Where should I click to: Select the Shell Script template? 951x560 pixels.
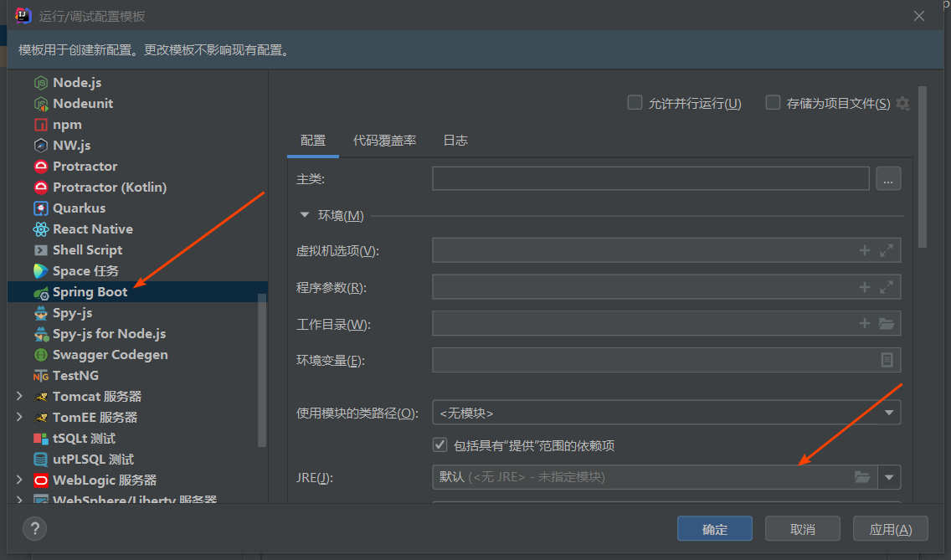[86, 249]
